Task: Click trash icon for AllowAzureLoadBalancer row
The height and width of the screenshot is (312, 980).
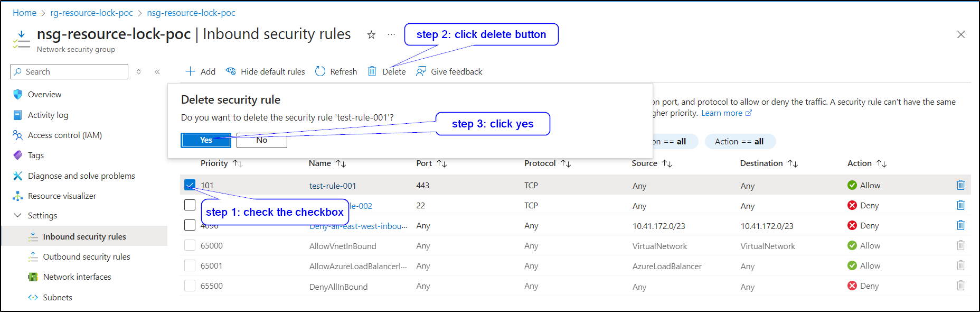Action: coord(960,265)
